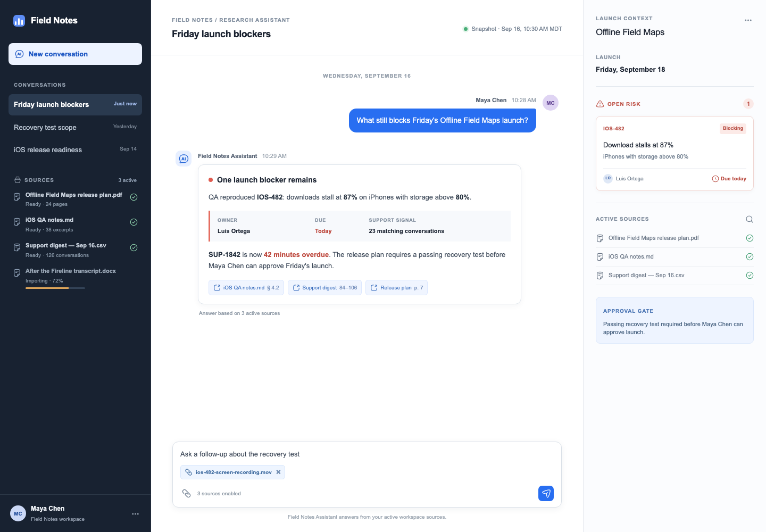Click the Field Notes logo icon
The height and width of the screenshot is (532, 766).
point(19,21)
